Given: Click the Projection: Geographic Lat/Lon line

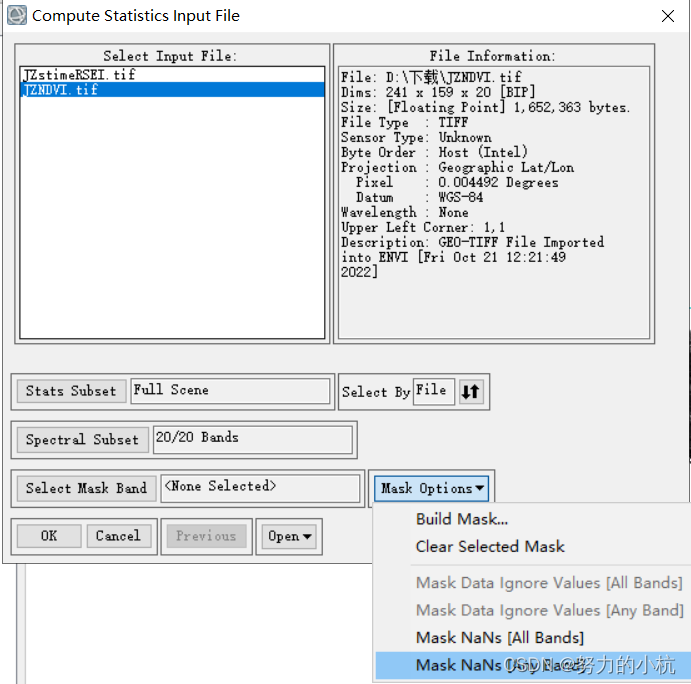Looking at the screenshot, I should click(457, 167).
